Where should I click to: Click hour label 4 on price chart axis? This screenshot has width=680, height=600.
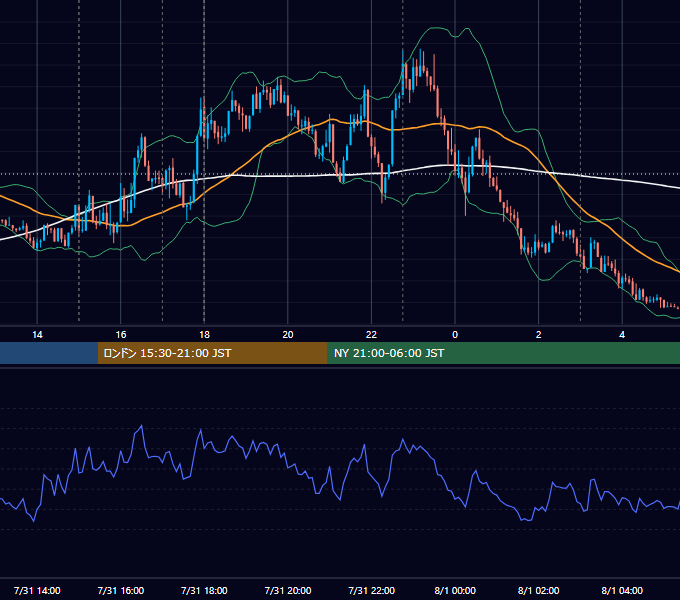(622, 335)
